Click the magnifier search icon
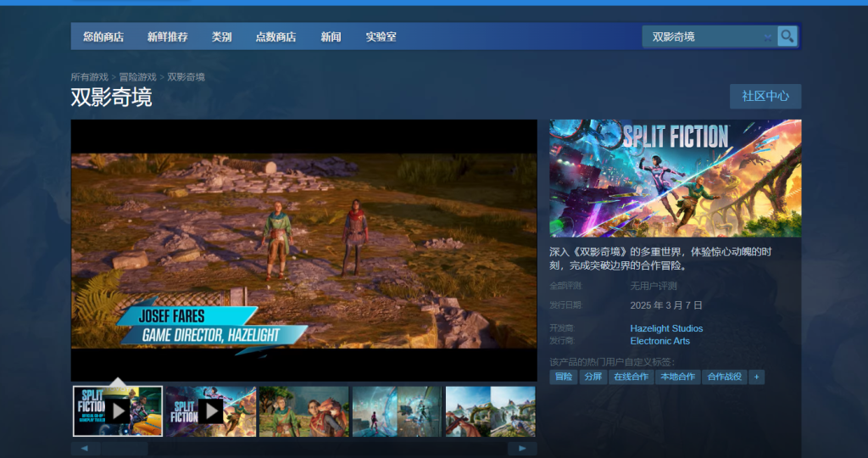 (x=787, y=36)
